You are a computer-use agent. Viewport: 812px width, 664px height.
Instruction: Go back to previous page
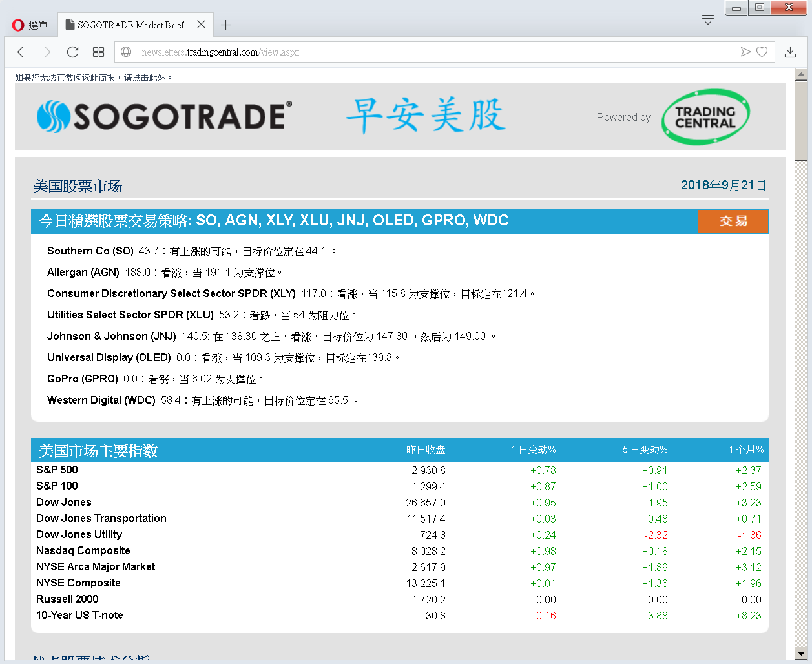(21, 52)
